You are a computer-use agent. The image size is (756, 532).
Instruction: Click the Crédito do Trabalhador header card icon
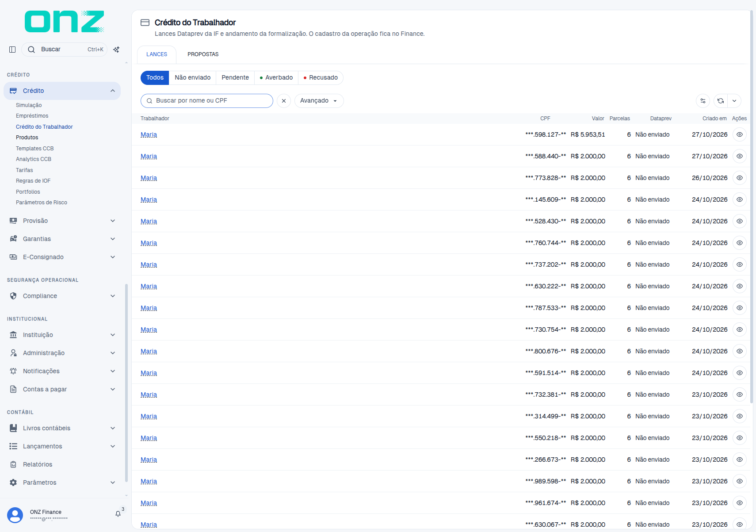(145, 23)
